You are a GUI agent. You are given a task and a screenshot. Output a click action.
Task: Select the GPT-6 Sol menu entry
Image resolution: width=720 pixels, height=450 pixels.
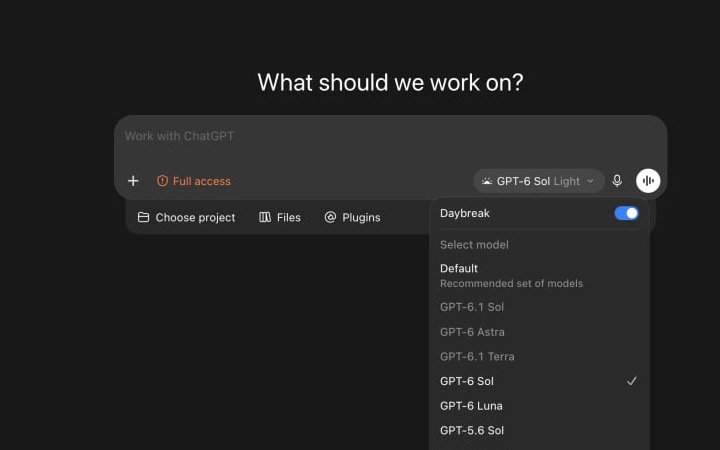539,381
